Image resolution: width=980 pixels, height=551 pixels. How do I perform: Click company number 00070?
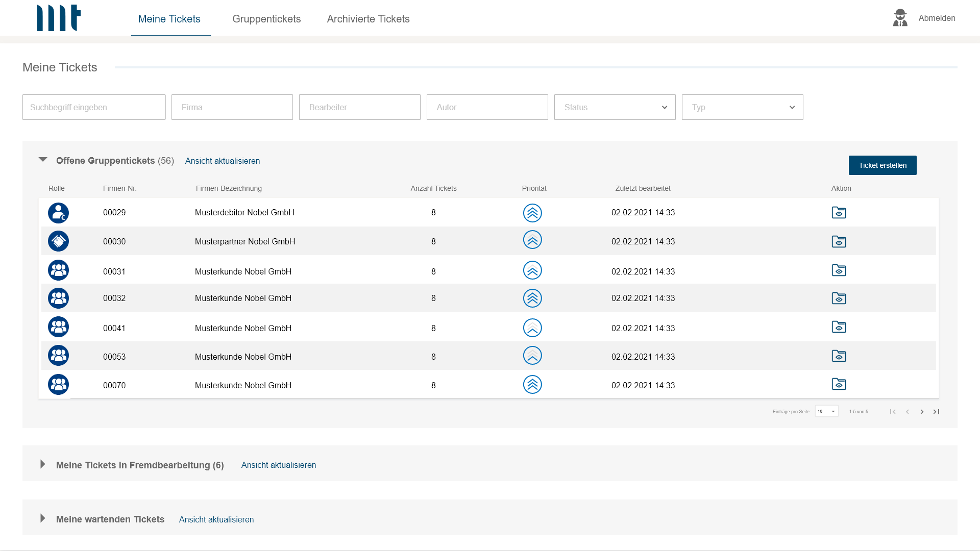click(x=114, y=385)
